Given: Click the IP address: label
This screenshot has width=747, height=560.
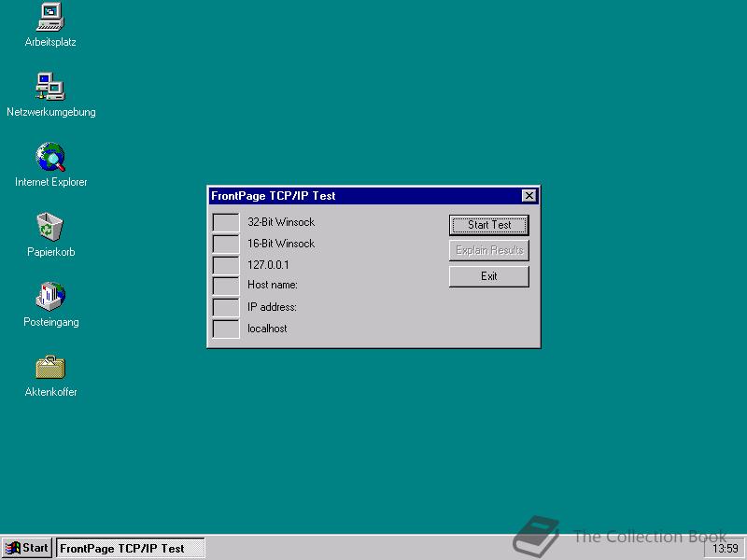Looking at the screenshot, I should pyautogui.click(x=272, y=307).
